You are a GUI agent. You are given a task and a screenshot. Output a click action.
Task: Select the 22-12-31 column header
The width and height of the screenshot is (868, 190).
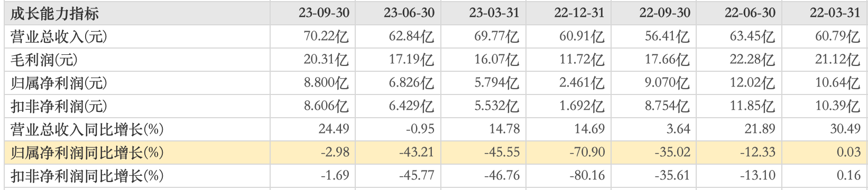(579, 13)
